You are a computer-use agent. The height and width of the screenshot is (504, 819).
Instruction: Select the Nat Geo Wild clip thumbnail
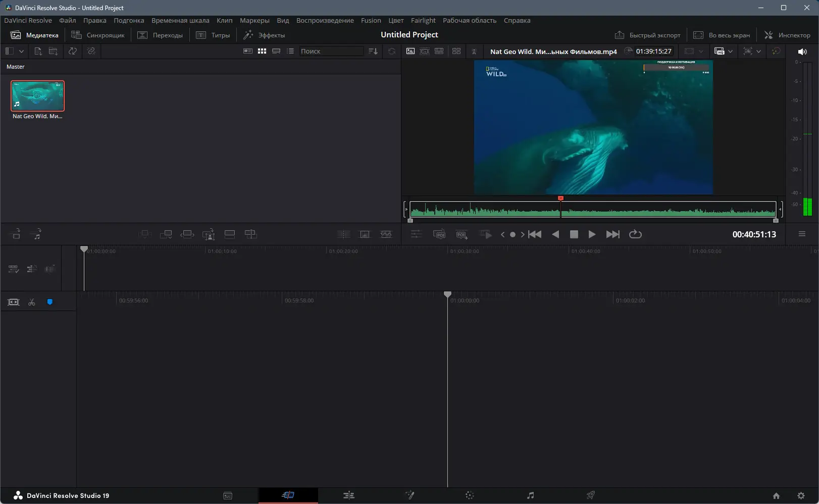38,96
